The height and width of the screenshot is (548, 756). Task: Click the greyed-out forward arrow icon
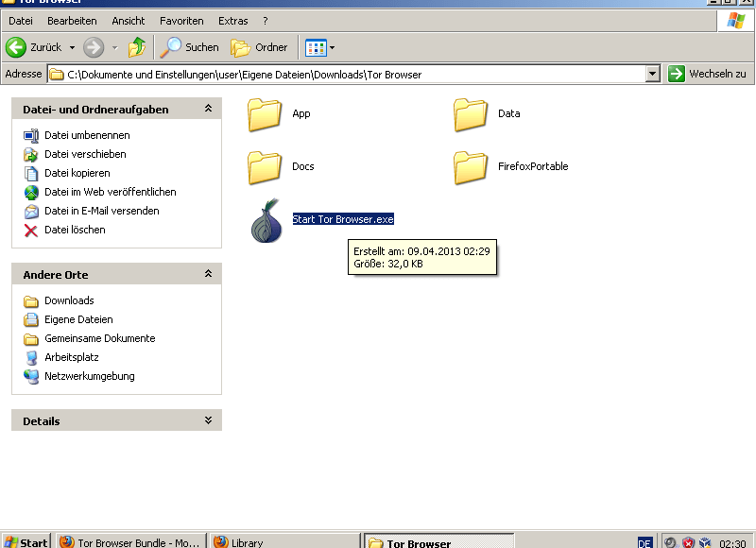click(x=93, y=47)
